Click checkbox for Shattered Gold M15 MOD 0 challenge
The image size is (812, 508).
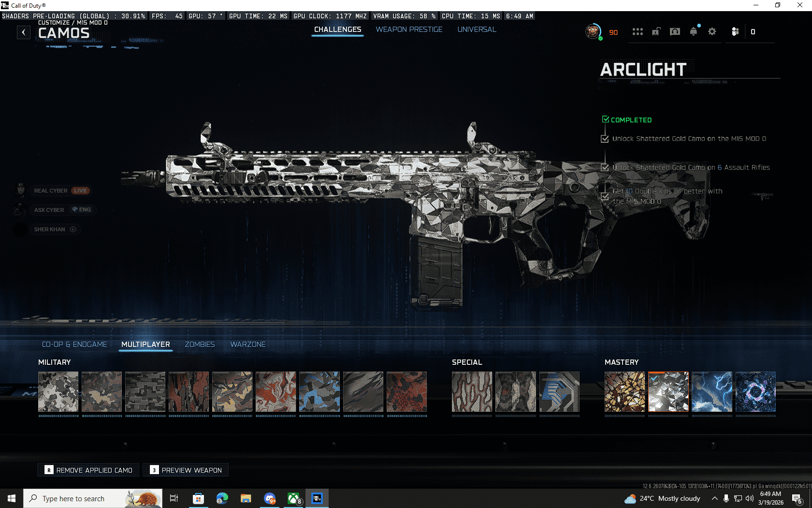click(605, 139)
